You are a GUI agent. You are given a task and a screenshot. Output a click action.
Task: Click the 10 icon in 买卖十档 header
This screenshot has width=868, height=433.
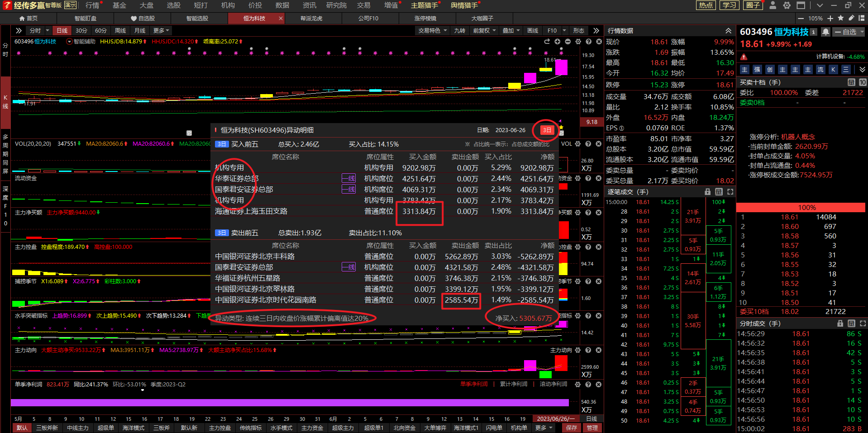click(x=863, y=82)
